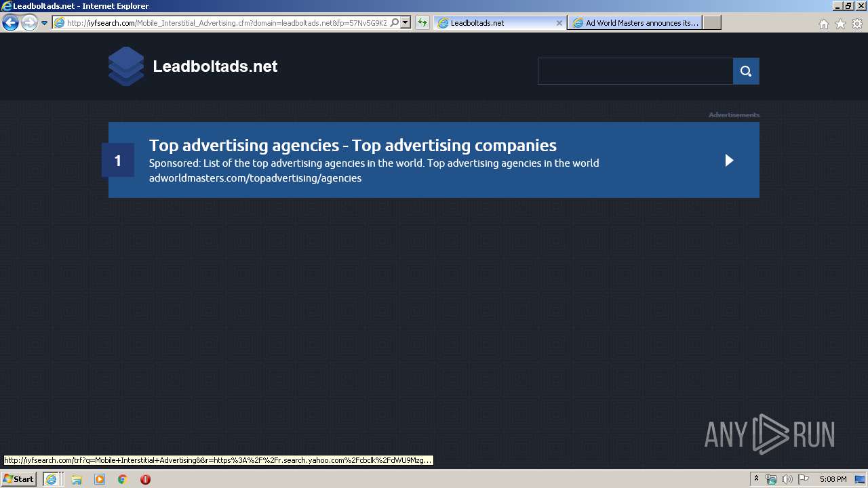Expand the address bar autocomplete dropdown
868x488 pixels.
[x=406, y=23]
